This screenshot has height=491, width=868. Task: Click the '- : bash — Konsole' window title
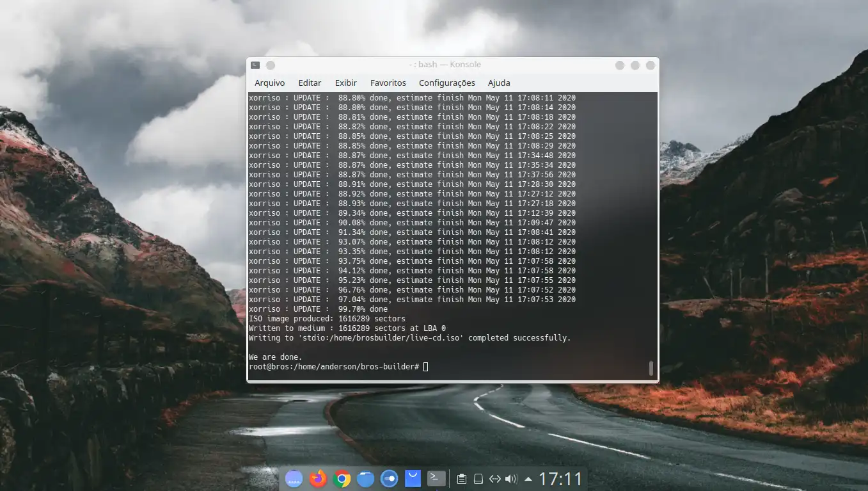click(x=445, y=65)
